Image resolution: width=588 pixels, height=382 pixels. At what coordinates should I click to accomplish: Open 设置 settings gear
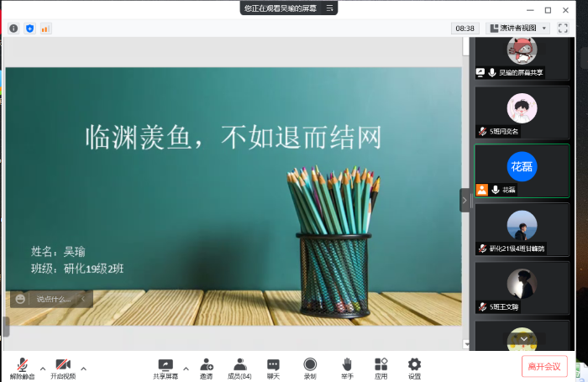coord(414,367)
